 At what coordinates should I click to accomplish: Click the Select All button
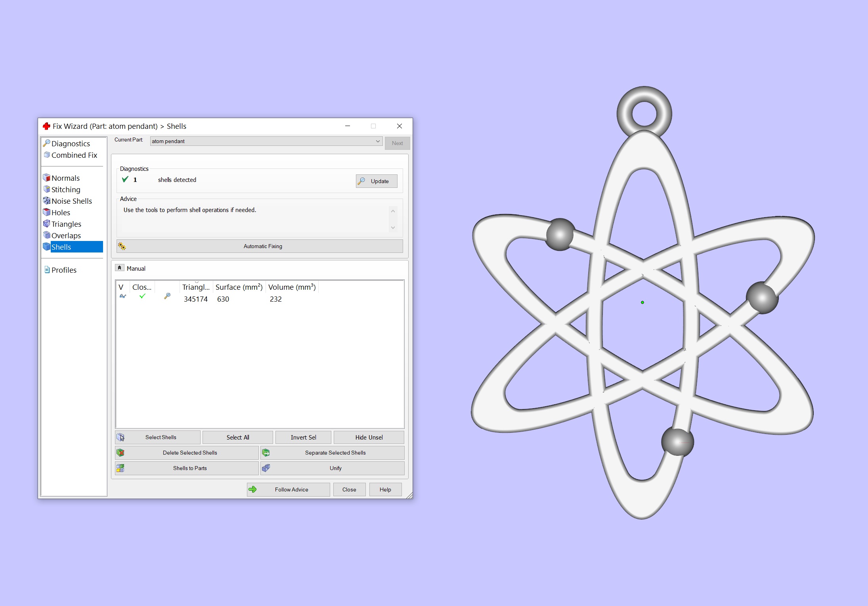(x=237, y=437)
